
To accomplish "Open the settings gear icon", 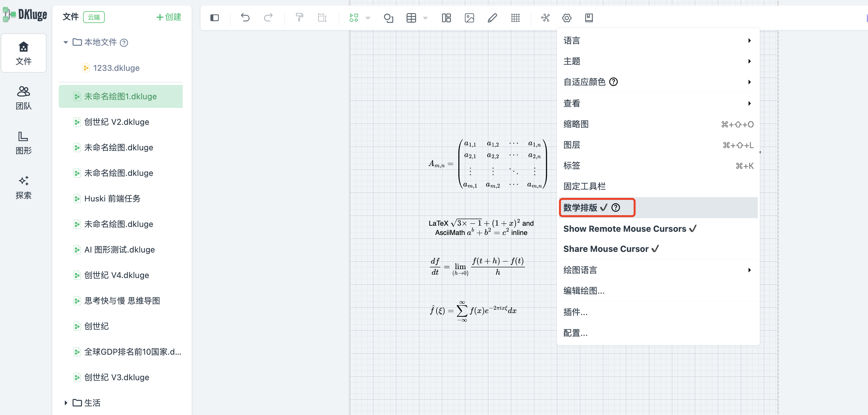I will pyautogui.click(x=567, y=18).
